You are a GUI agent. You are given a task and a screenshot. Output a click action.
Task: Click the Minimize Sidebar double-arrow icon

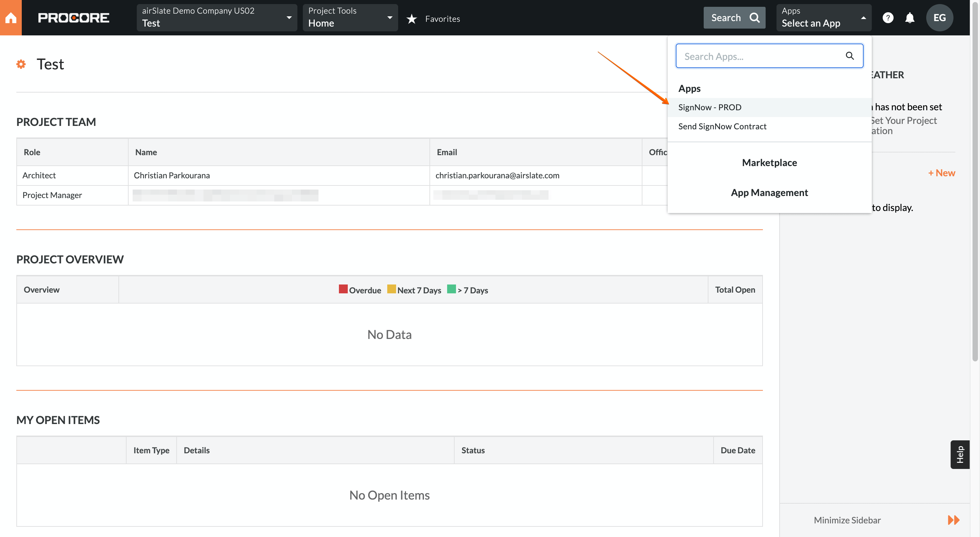(x=953, y=520)
